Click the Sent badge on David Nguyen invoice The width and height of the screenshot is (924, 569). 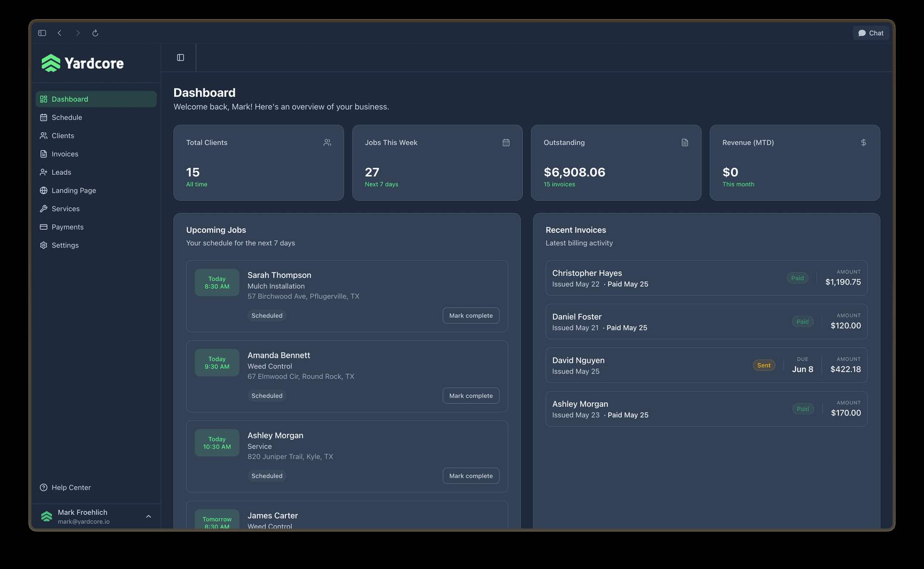[x=764, y=365]
